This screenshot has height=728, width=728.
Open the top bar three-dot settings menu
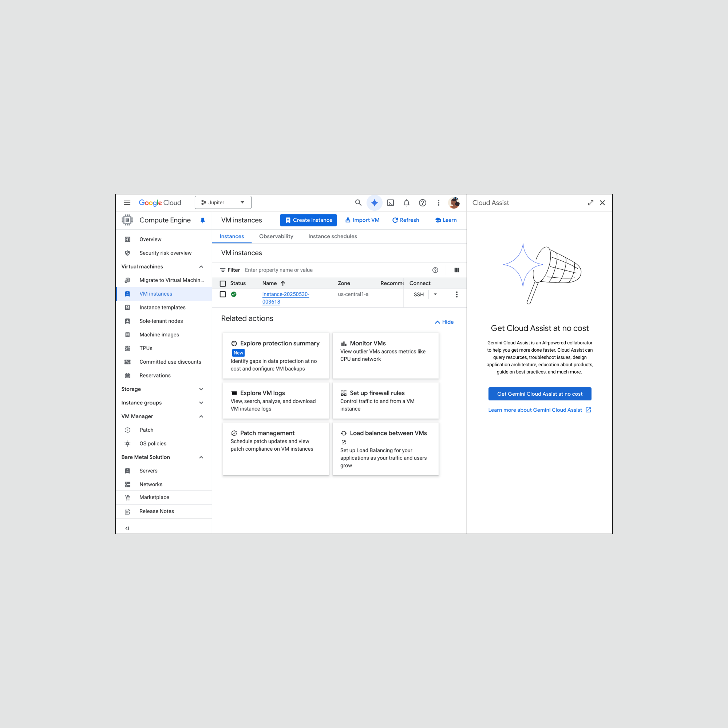438,203
